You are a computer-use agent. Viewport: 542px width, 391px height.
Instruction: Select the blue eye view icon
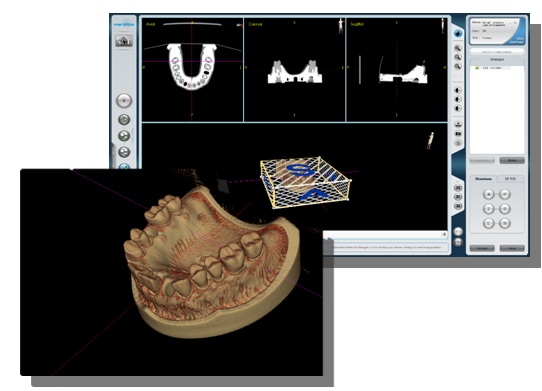pos(458,34)
